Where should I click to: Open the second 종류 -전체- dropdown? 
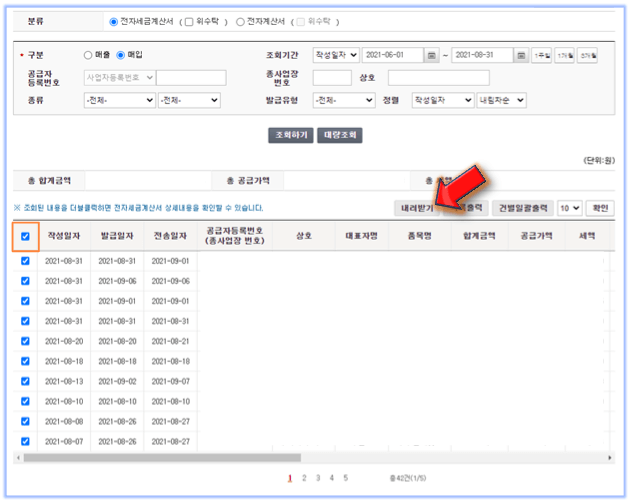[x=189, y=100]
